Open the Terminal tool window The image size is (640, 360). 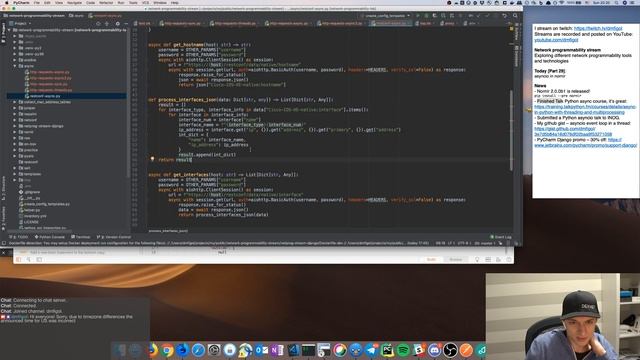pos(81,237)
